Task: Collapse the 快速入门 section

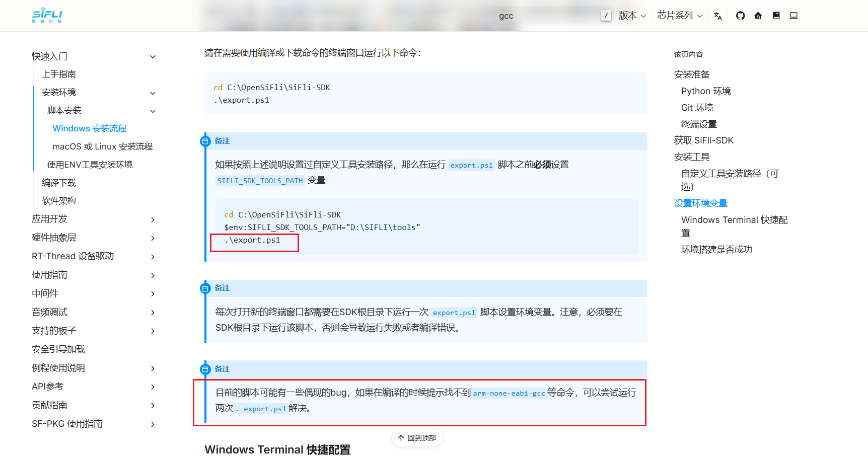Action: tap(153, 57)
